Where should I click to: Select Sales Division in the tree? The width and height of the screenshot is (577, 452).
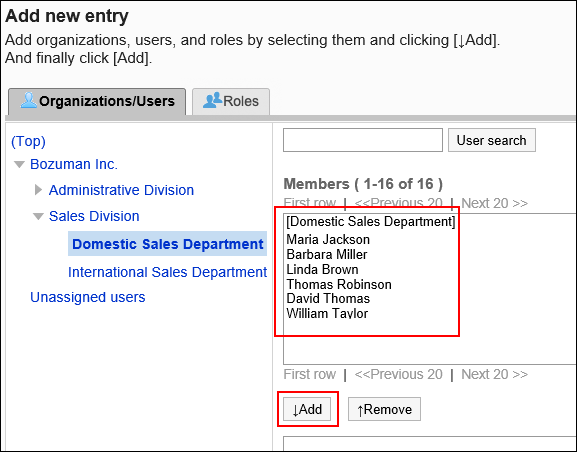(94, 216)
